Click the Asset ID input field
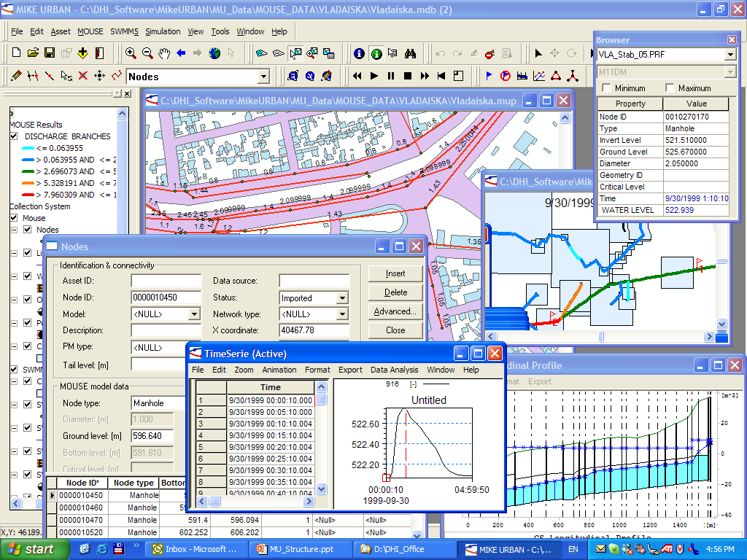Image resolution: width=747 pixels, height=560 pixels. (166, 281)
